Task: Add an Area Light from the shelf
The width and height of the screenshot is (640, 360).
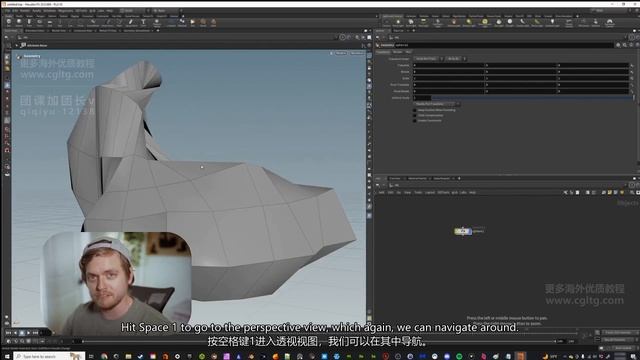Action: pyautogui.click(x=423, y=22)
